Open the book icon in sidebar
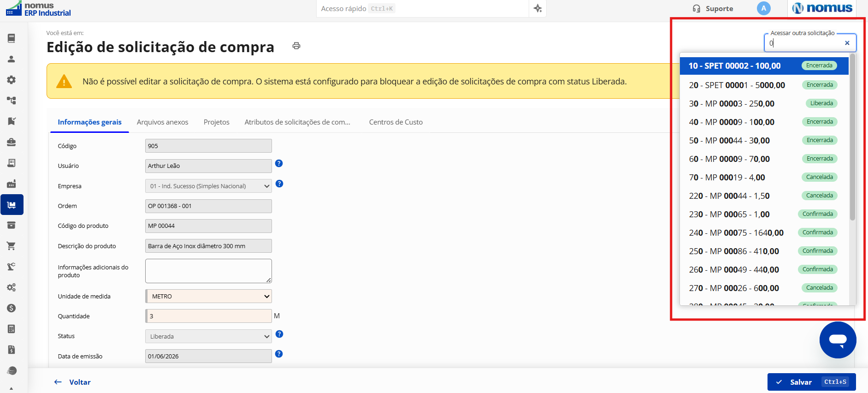Viewport: 868px width, 393px height. point(12,38)
